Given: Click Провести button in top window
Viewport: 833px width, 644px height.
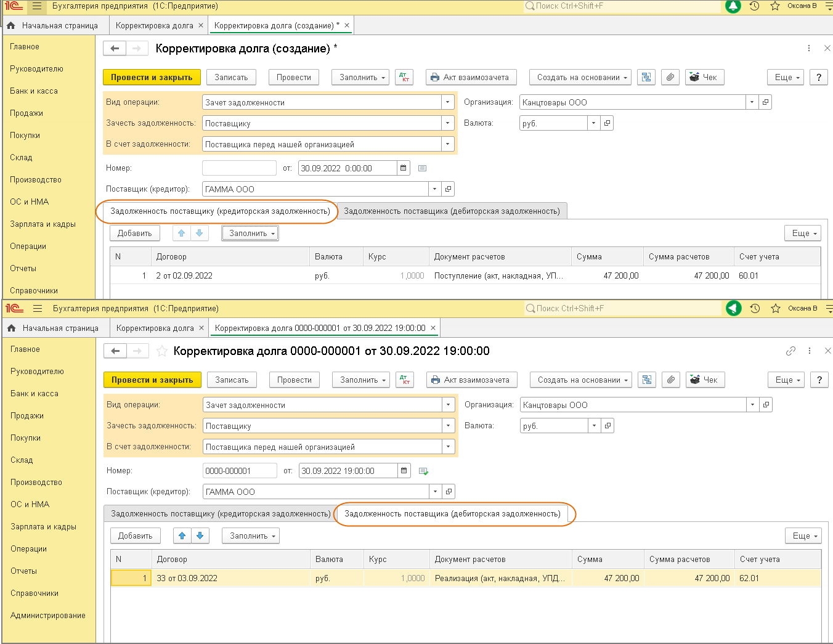Looking at the screenshot, I should [294, 78].
